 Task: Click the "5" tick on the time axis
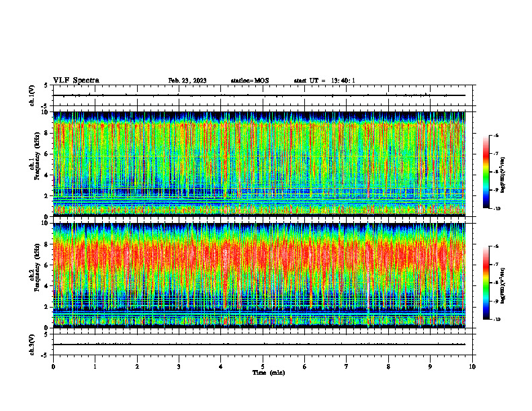(263, 367)
